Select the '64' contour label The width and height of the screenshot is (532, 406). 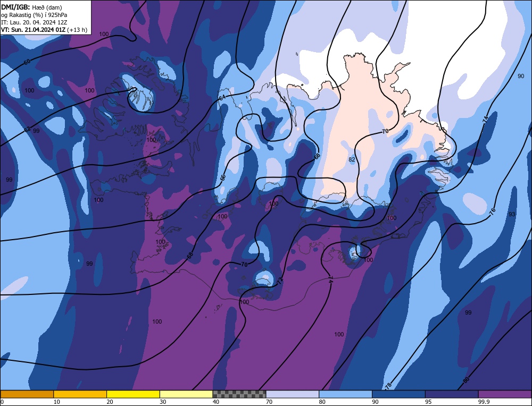pos(222,98)
